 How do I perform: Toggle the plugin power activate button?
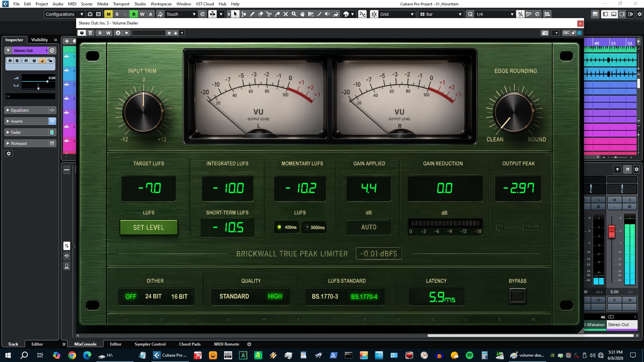tap(82, 33)
